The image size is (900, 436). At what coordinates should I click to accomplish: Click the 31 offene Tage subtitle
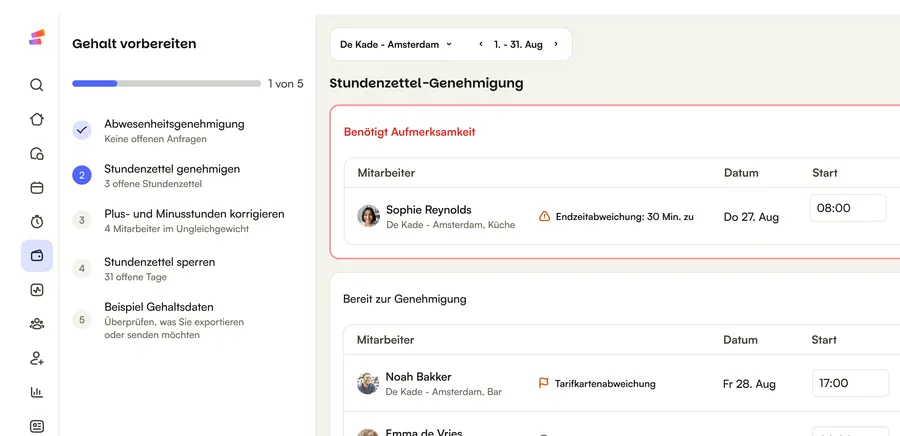pyautogui.click(x=135, y=277)
